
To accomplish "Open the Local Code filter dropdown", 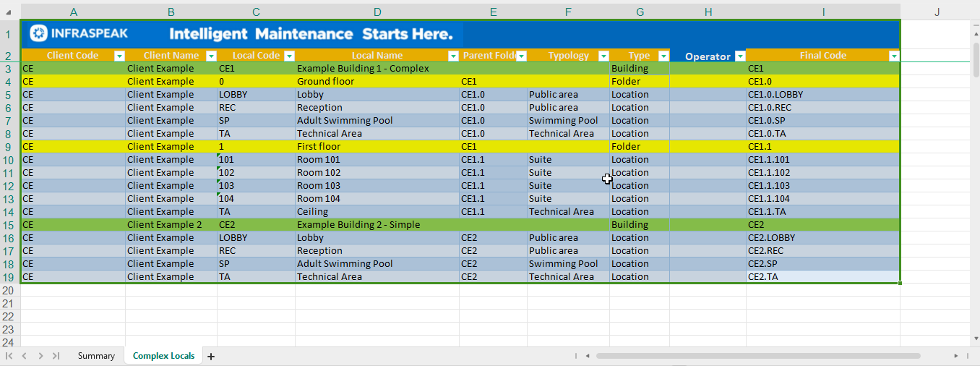I will [x=289, y=56].
